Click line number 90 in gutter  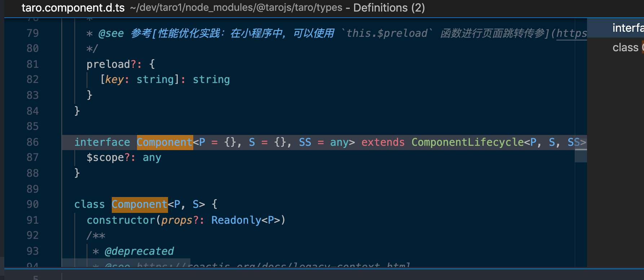pos(32,204)
